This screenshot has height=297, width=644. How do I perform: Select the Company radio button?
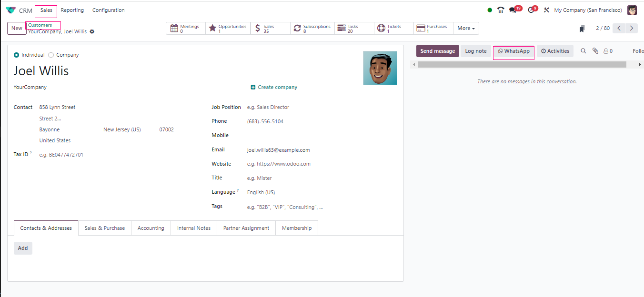pyautogui.click(x=51, y=55)
